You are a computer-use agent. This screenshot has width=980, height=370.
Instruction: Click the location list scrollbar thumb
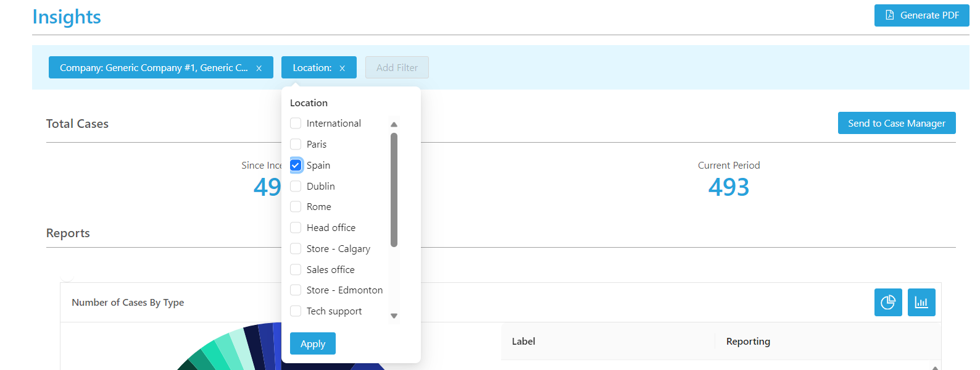point(394,190)
